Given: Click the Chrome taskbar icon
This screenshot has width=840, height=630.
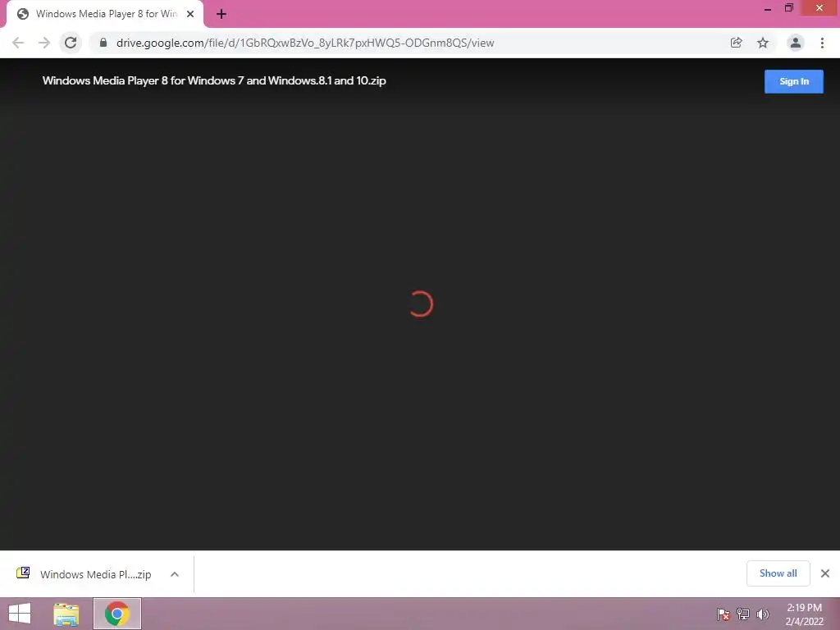Looking at the screenshot, I should 117,614.
